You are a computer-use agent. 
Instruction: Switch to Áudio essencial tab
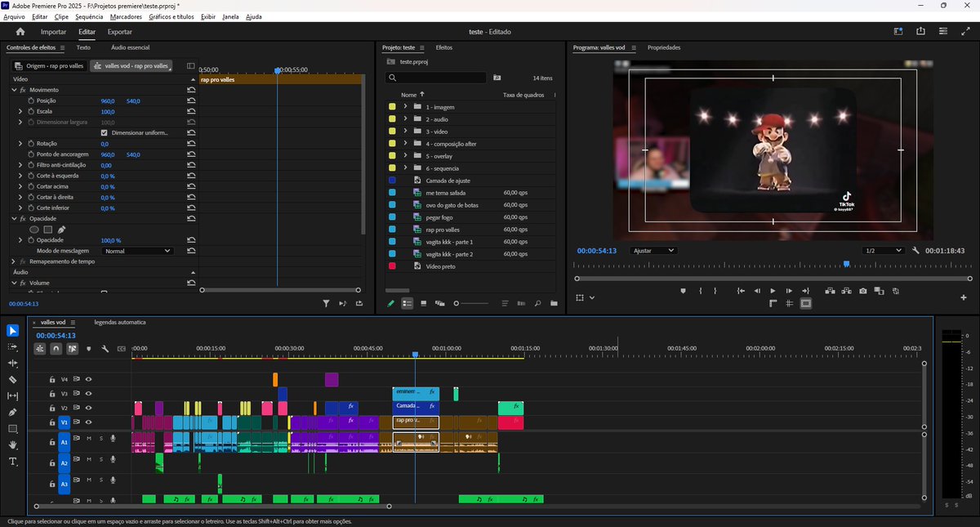point(130,47)
